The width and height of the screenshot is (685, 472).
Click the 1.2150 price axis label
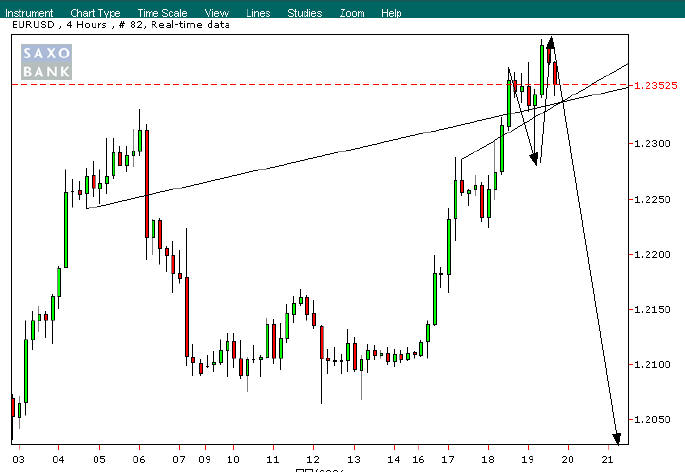(x=652, y=309)
